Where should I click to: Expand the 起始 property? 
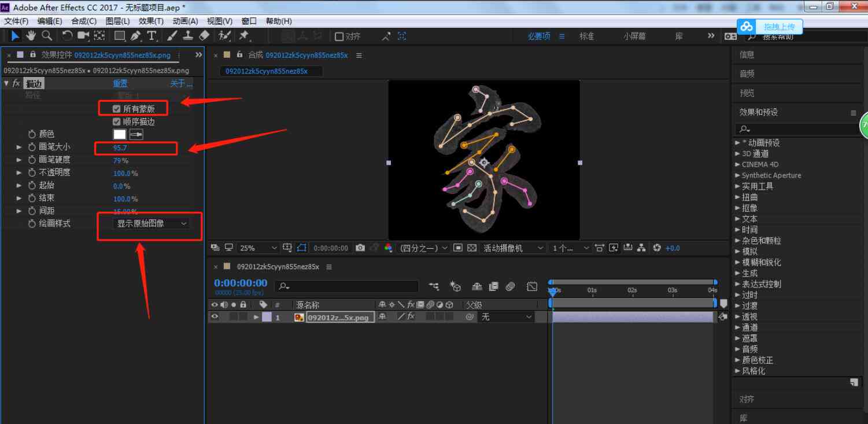(20, 185)
